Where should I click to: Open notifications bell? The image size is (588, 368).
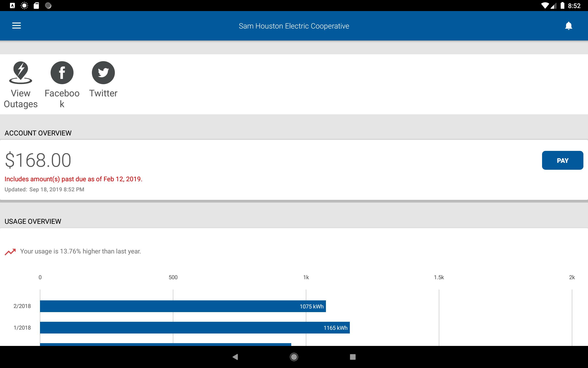568,26
